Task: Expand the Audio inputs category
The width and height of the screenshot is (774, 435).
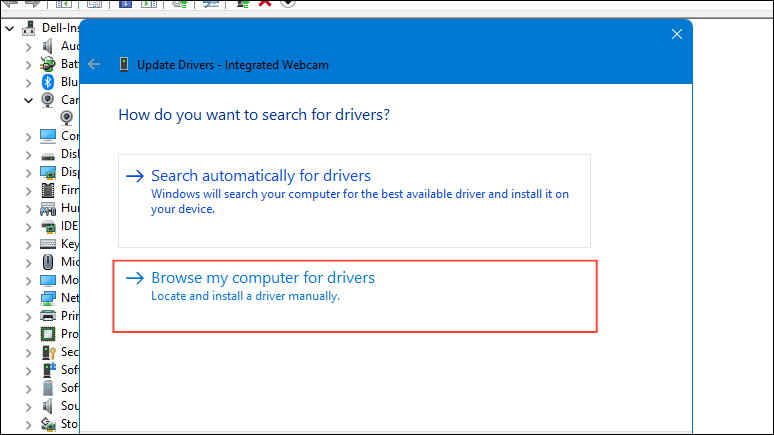Action: [28, 46]
